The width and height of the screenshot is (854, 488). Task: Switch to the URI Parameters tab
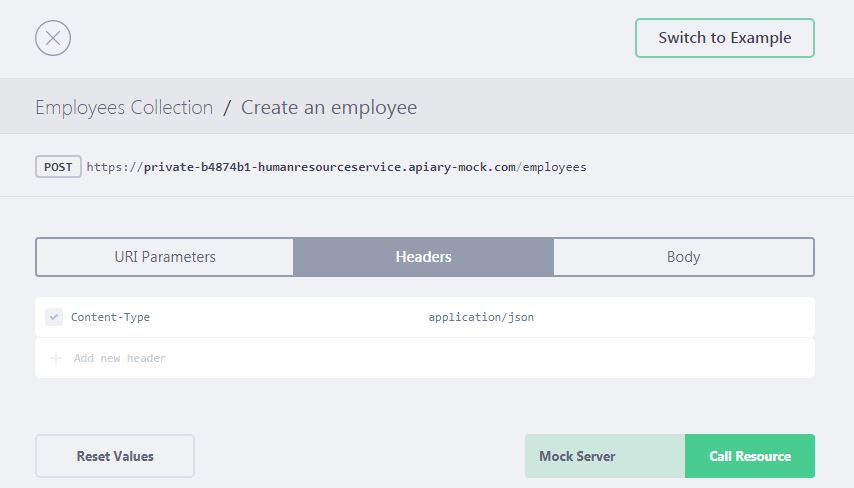[165, 257]
